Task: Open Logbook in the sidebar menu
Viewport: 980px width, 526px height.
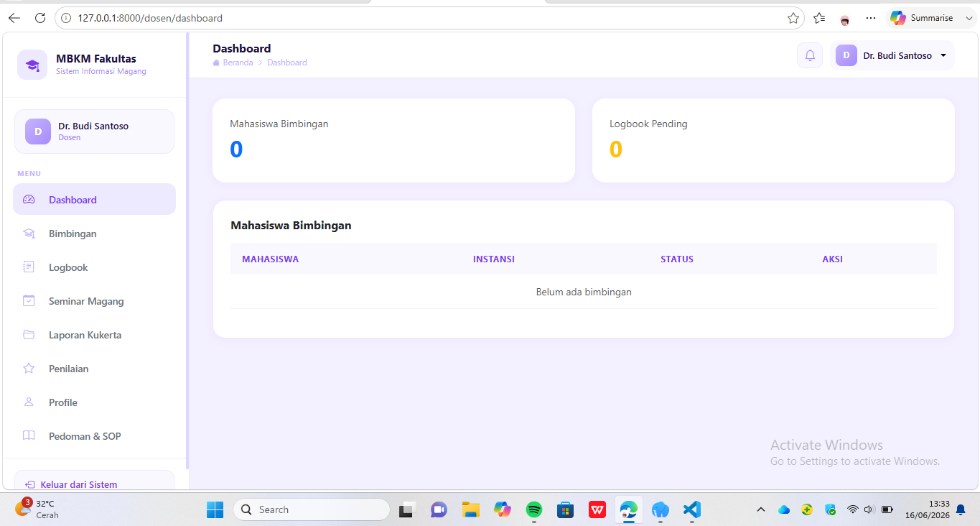Action: coord(94,267)
